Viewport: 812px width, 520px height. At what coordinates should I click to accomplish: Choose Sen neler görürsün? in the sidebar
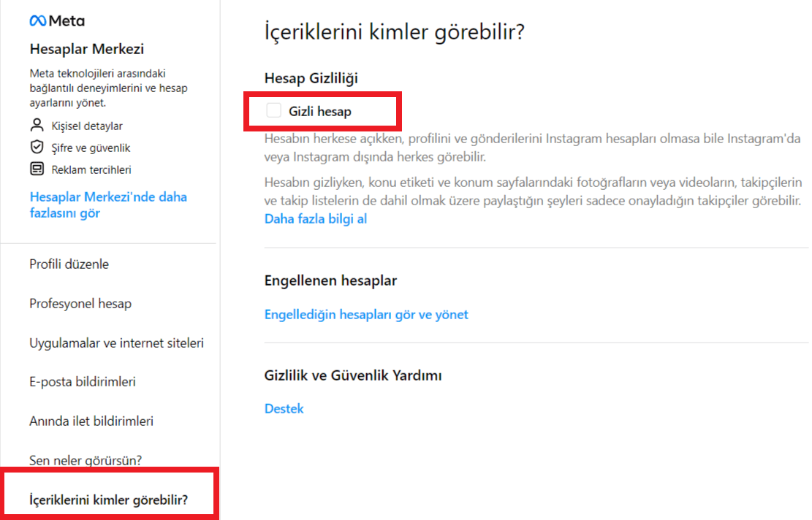tap(86, 461)
